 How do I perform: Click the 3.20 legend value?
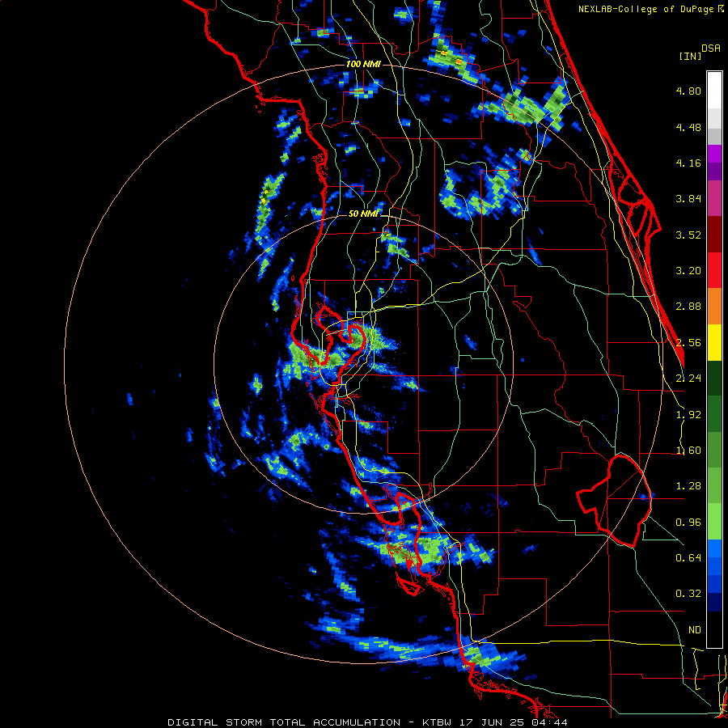point(688,271)
